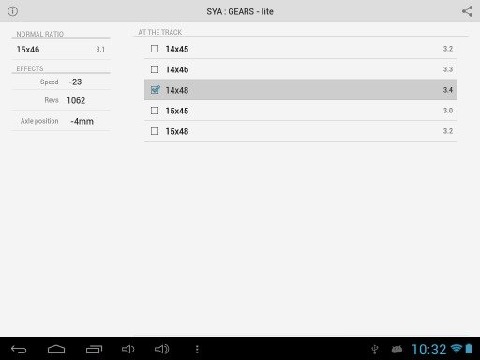Viewport: 480px width, 360px height.
Task: Tap the share icon
Action: 467,11
